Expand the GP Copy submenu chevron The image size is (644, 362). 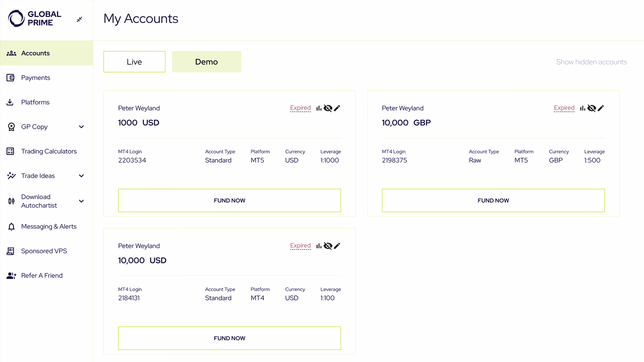tap(81, 127)
